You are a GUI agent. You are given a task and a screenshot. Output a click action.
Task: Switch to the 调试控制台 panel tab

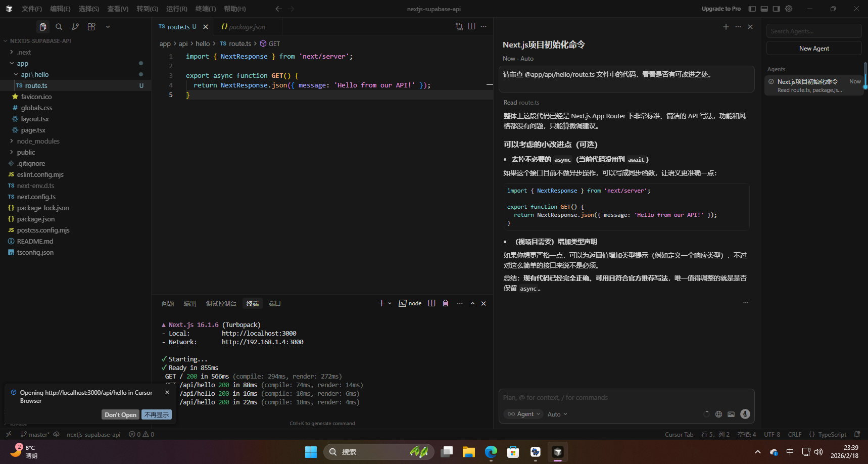(x=221, y=303)
